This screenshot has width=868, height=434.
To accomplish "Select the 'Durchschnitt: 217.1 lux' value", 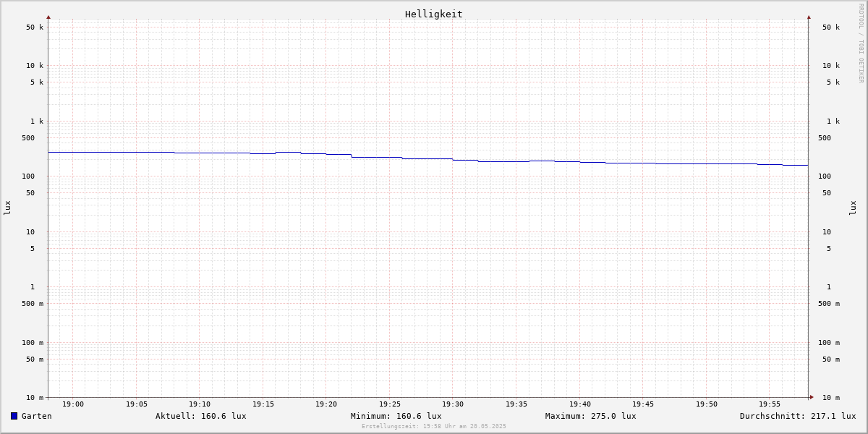I will (x=798, y=416).
